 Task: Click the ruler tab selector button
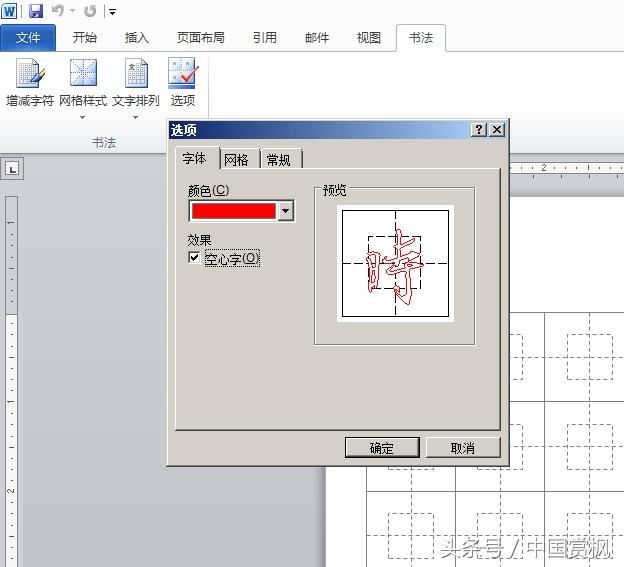coord(12,169)
